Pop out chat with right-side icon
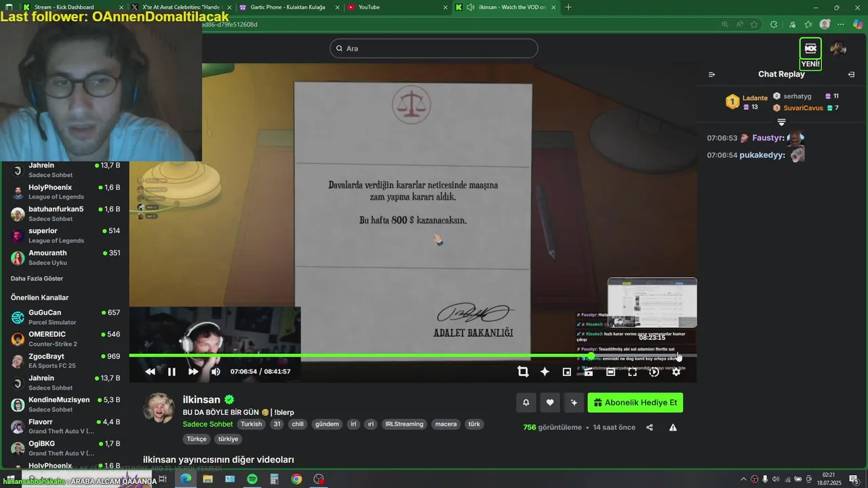868x488 pixels. tap(851, 75)
